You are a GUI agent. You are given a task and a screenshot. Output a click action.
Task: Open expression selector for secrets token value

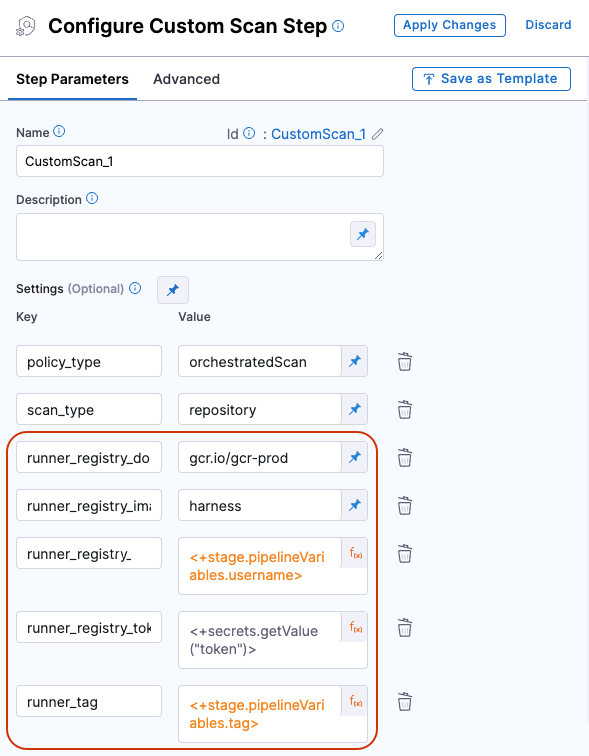point(356,628)
